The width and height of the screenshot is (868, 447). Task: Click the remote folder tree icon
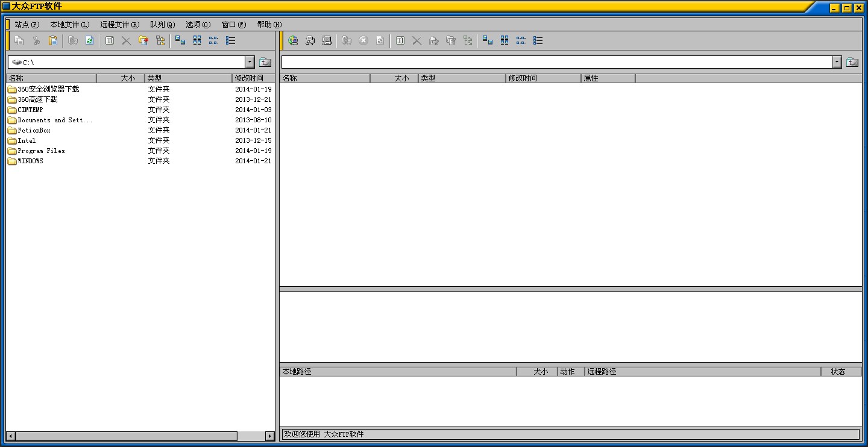468,40
